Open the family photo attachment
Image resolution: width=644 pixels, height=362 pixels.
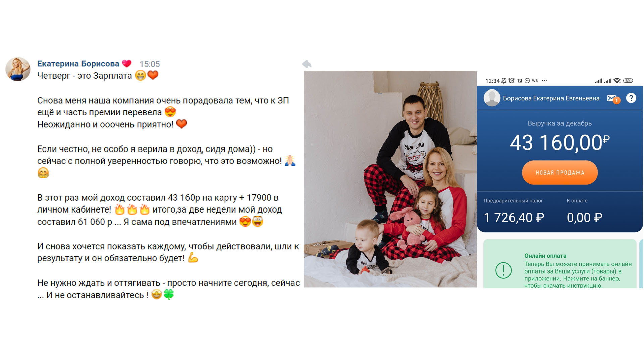[x=390, y=179]
